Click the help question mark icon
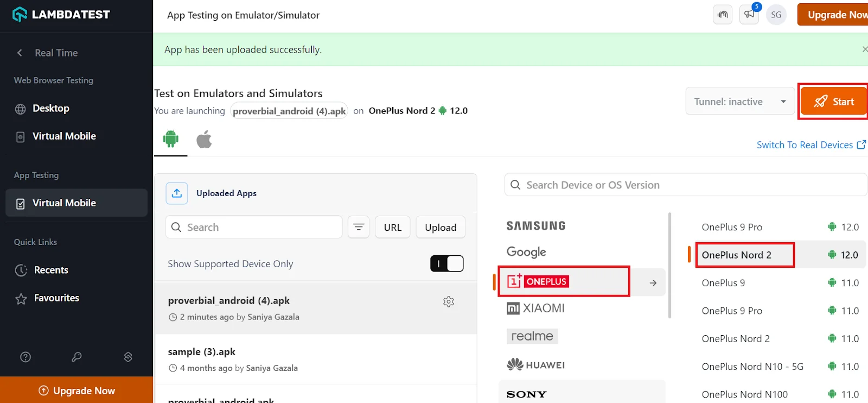868x403 pixels. coord(25,357)
